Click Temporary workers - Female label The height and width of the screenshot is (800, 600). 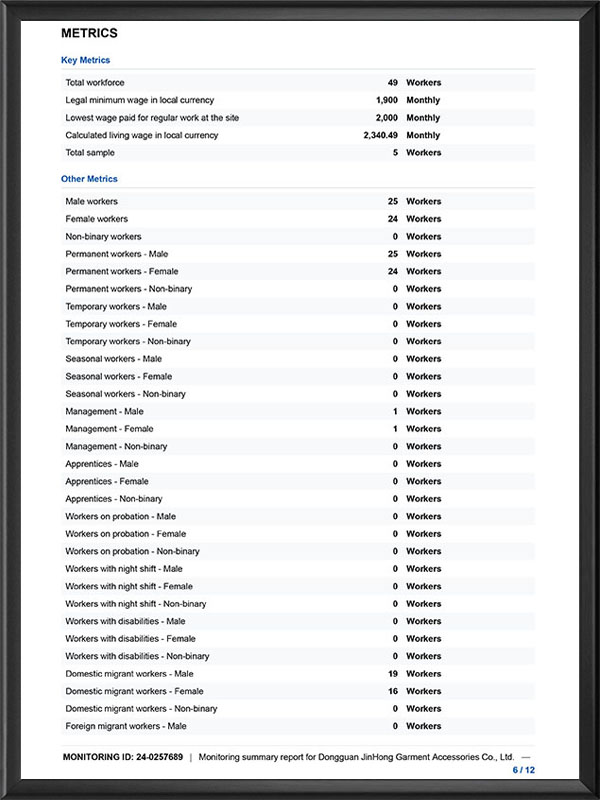click(121, 324)
